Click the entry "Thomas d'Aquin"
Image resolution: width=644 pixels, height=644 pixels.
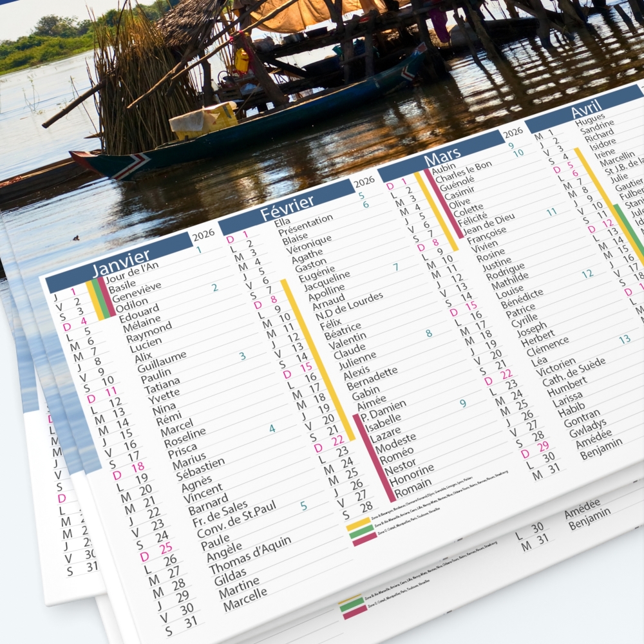pyautogui.click(x=250, y=555)
